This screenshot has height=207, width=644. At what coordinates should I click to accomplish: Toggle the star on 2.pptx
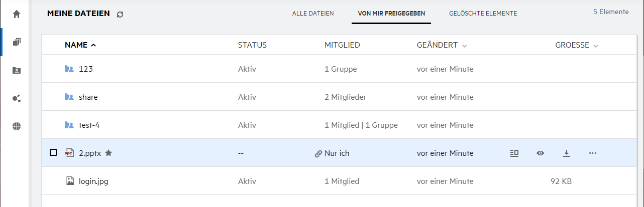[109, 153]
